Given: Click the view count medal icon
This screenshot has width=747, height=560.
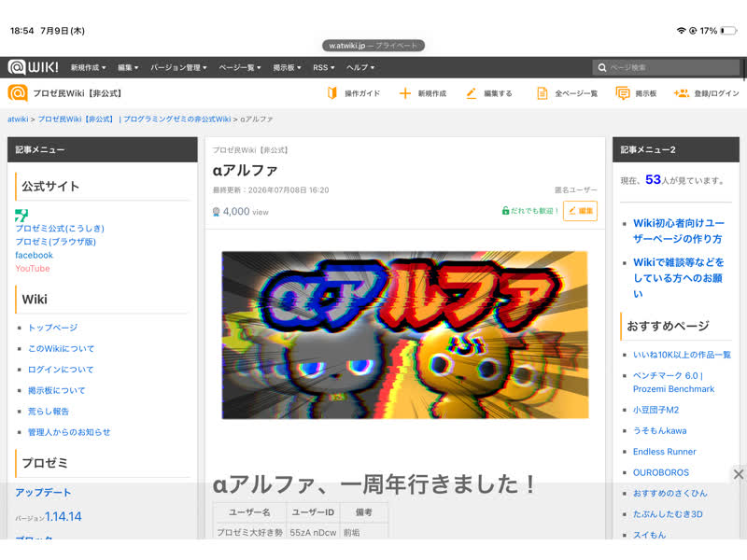Looking at the screenshot, I should point(217,212).
